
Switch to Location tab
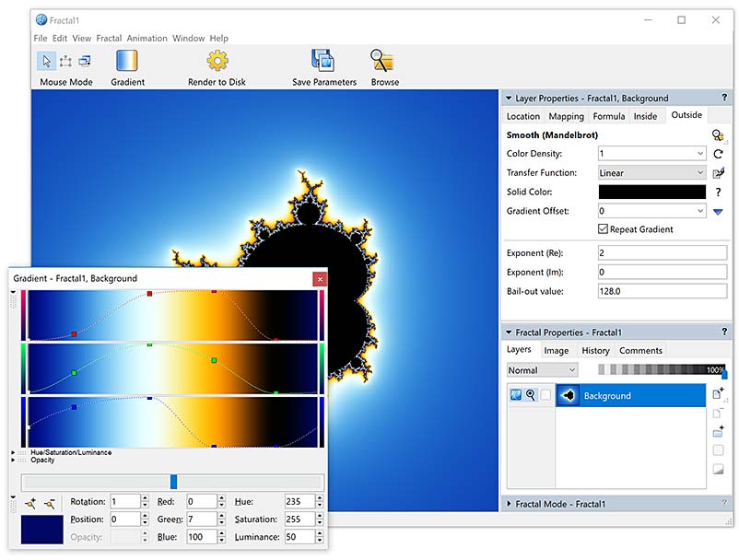(x=523, y=116)
